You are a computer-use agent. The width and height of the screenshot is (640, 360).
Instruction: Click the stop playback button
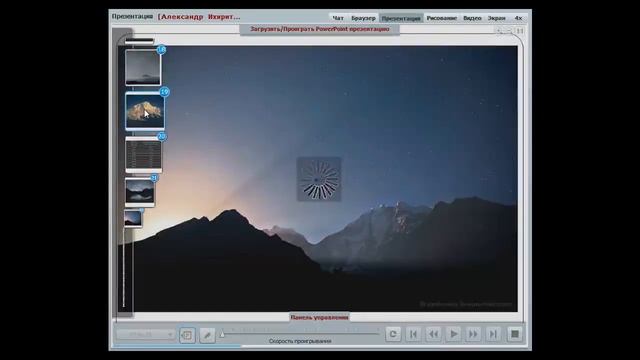pyautogui.click(x=515, y=334)
